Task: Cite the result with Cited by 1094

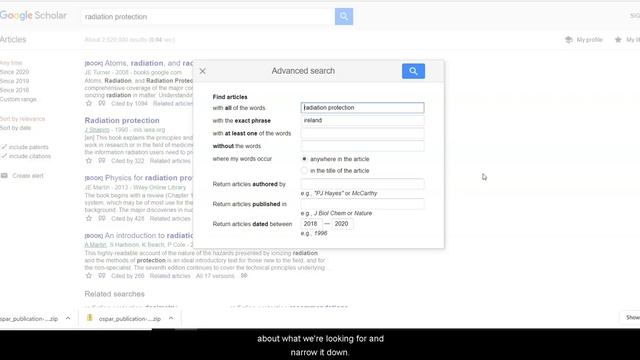Action: pyautogui.click(x=102, y=103)
